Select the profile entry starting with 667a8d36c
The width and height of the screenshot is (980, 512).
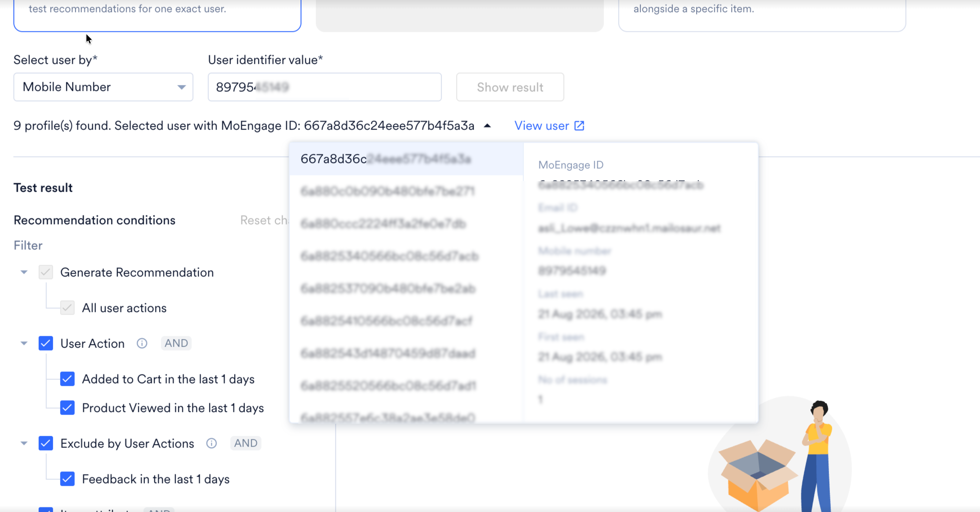[x=406, y=159]
